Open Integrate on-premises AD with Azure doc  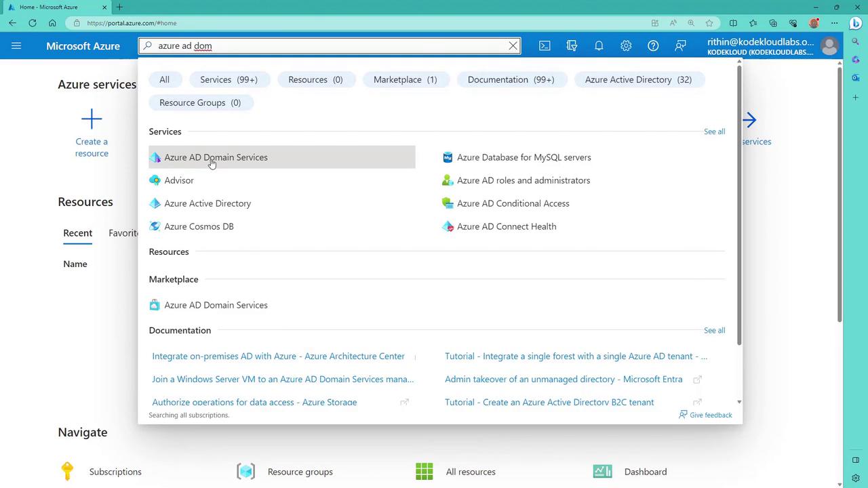click(278, 356)
